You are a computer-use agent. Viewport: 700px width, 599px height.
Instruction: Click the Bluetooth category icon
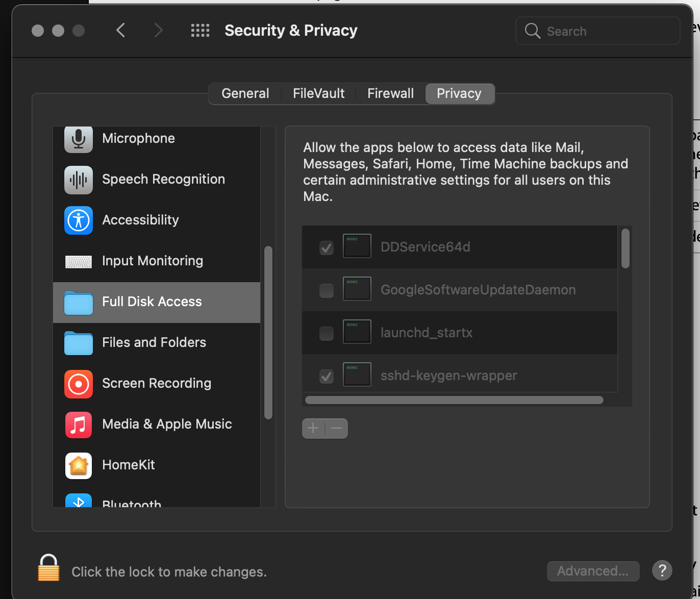78,502
